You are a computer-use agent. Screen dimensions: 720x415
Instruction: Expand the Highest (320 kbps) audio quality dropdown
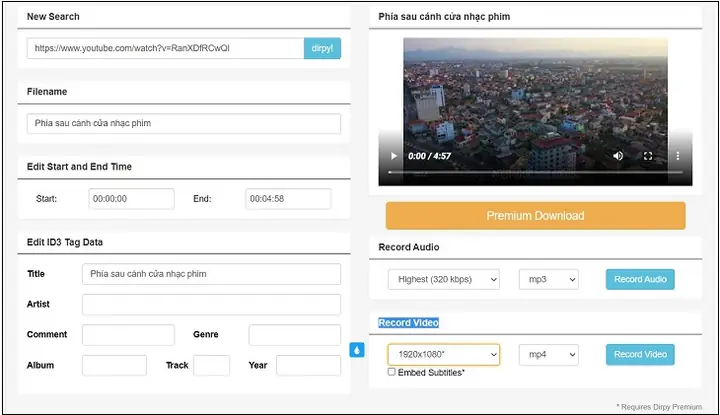444,280
